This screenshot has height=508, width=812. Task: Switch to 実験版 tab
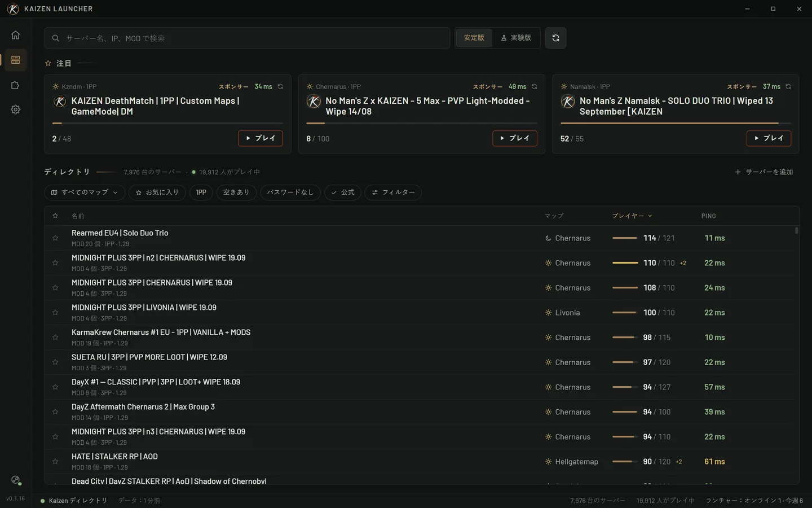click(516, 38)
